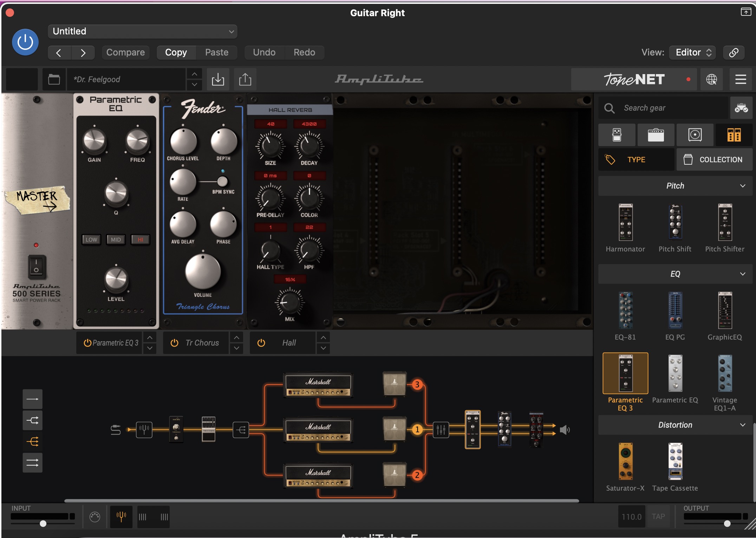Viewport: 756px width, 538px height.
Task: Toggle power for Tr Chorus slot
Action: 174,343
